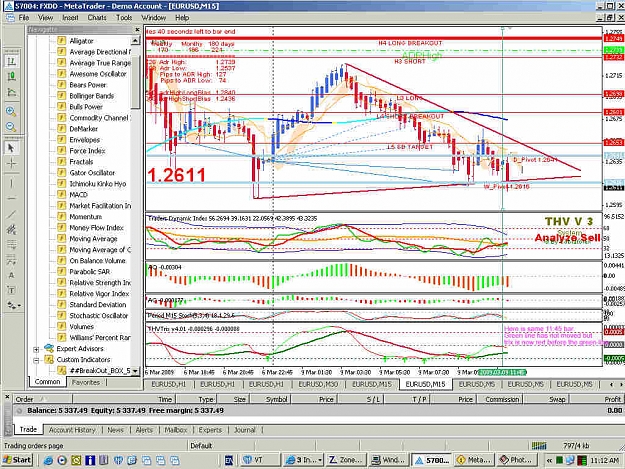The width and height of the screenshot is (625, 469).
Task: Click the Navigator scroll down arrow
Action: pos(136,371)
